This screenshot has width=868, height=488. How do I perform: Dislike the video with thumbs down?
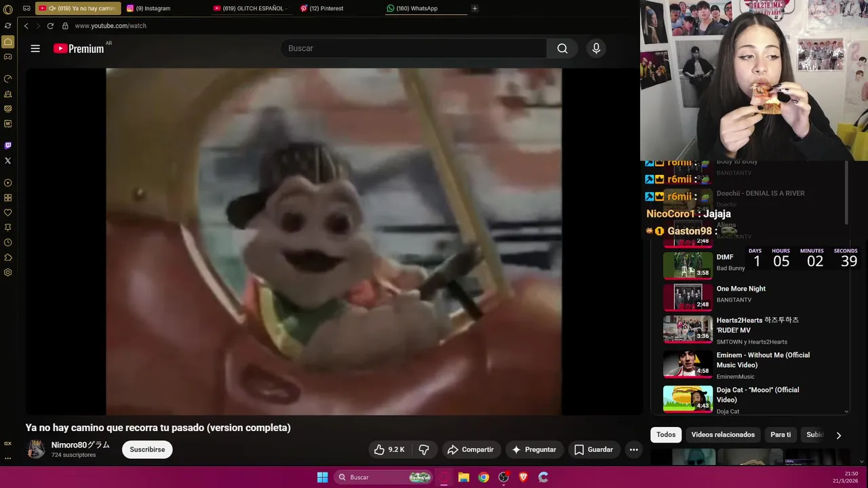point(424,449)
